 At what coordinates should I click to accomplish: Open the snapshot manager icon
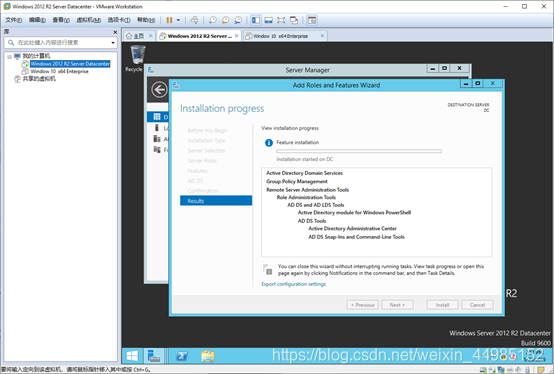click(238, 20)
